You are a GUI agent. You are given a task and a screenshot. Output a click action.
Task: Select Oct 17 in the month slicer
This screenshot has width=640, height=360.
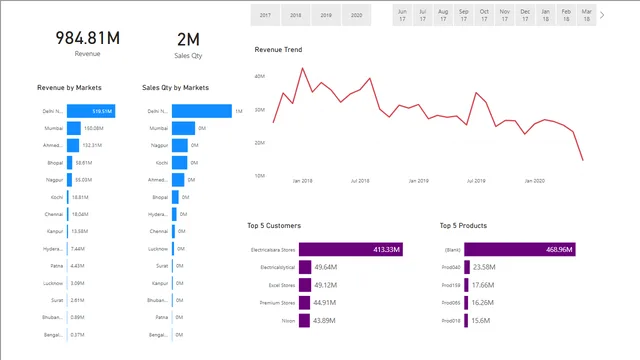coord(484,15)
